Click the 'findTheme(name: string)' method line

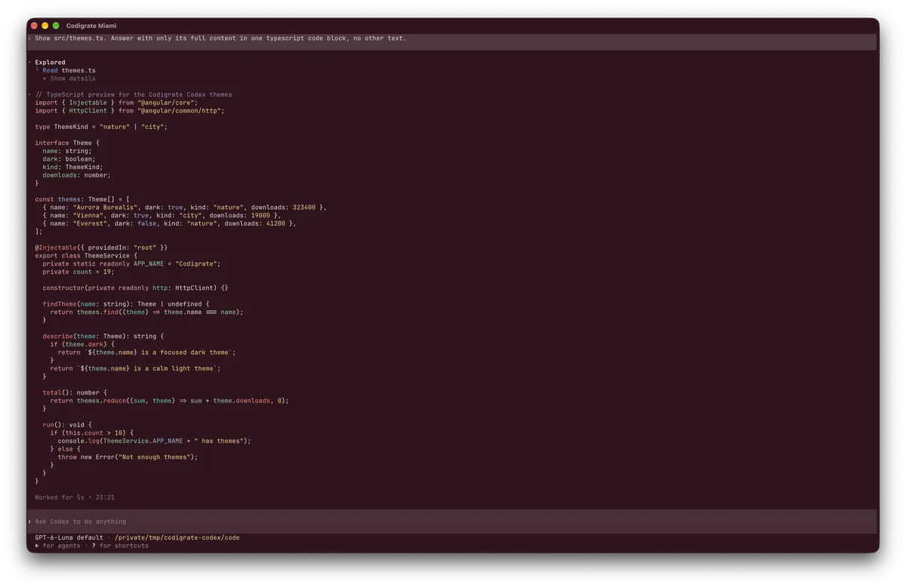[126, 304]
